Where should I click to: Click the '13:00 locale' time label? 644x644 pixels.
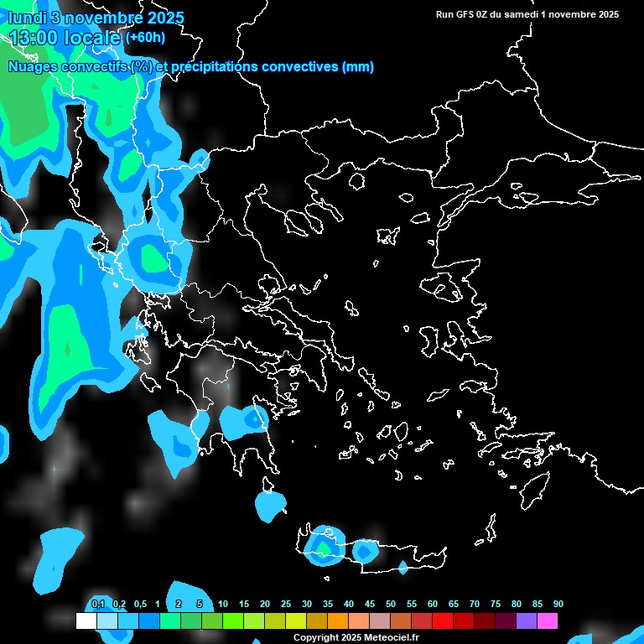coord(65,38)
